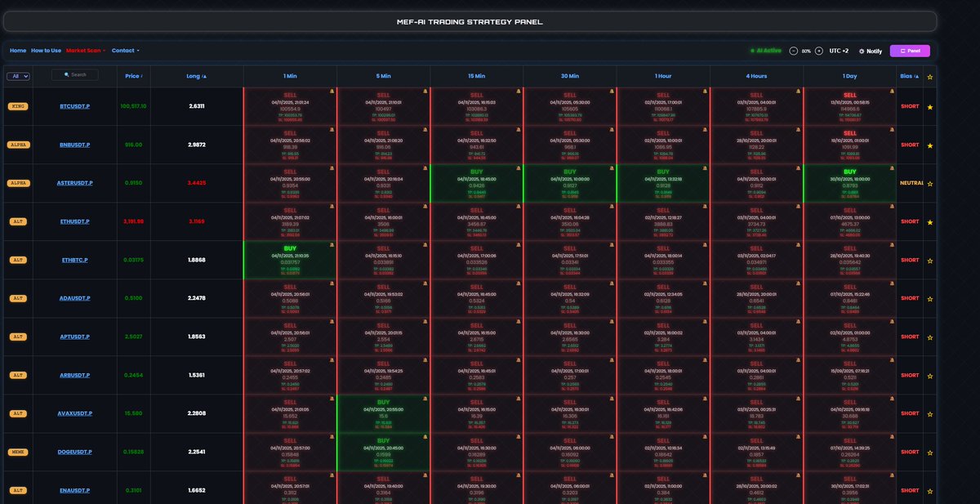This screenshot has width=980, height=504.
Task: Toggle favorite star for APTUSDT.P row
Action: click(930, 337)
